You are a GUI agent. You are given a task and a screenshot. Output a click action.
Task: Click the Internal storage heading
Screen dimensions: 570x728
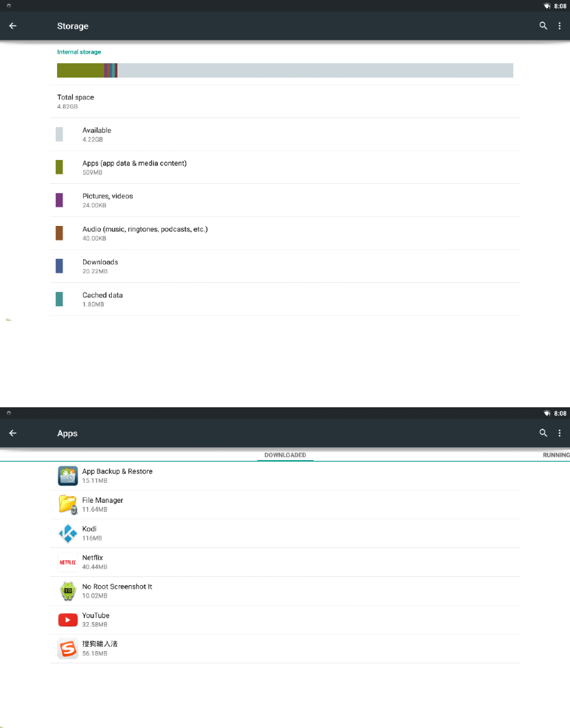(79, 52)
